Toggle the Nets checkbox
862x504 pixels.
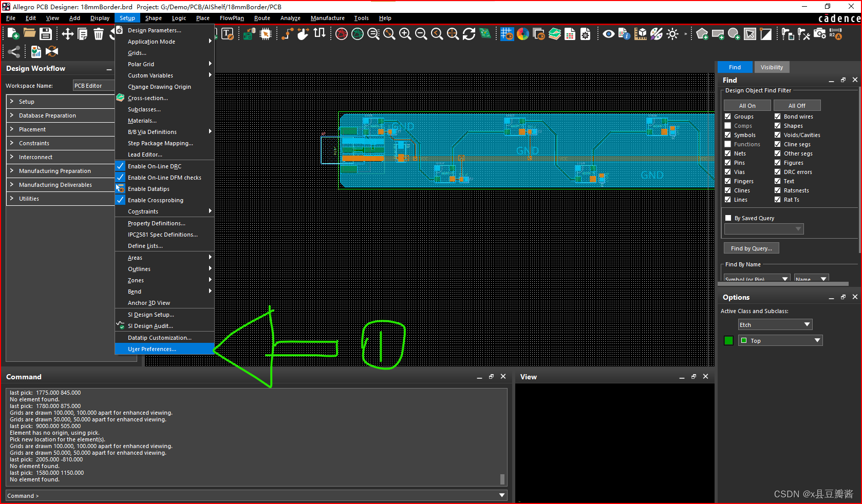click(728, 153)
